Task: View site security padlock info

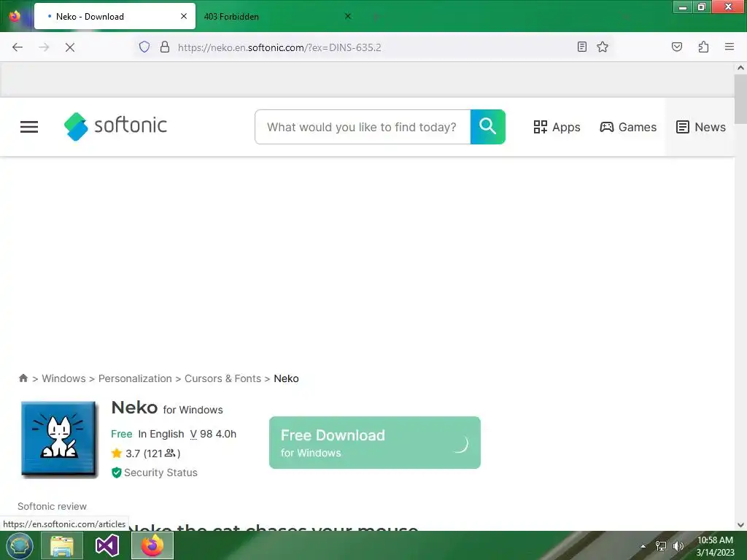Action: 164,47
